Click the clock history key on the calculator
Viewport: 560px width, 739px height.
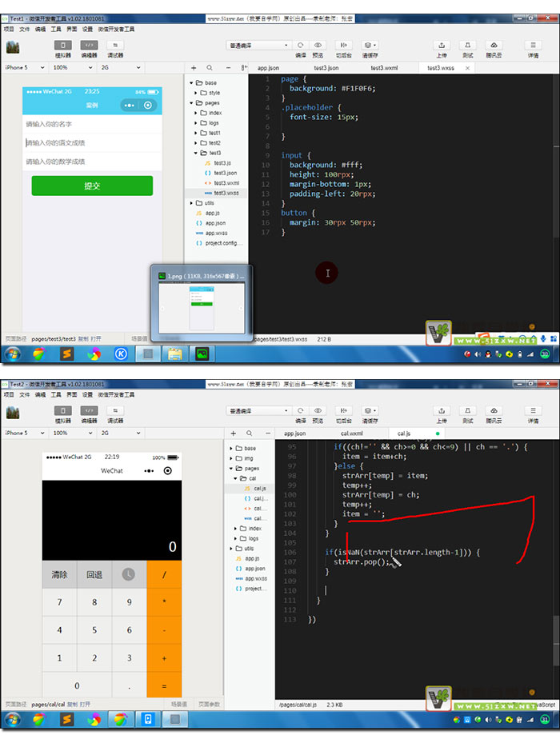pyautogui.click(x=129, y=574)
